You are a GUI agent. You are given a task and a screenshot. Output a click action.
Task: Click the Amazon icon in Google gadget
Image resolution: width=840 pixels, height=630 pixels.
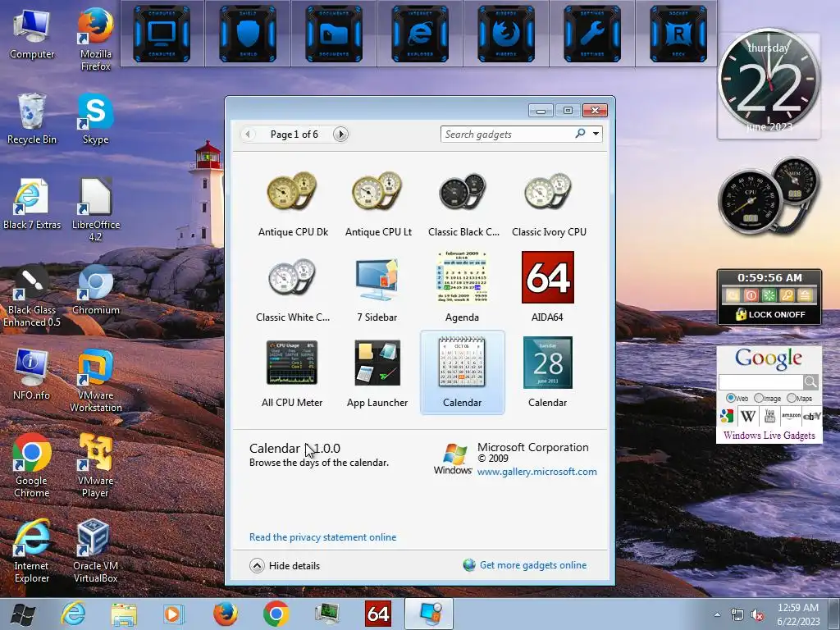tap(791, 416)
